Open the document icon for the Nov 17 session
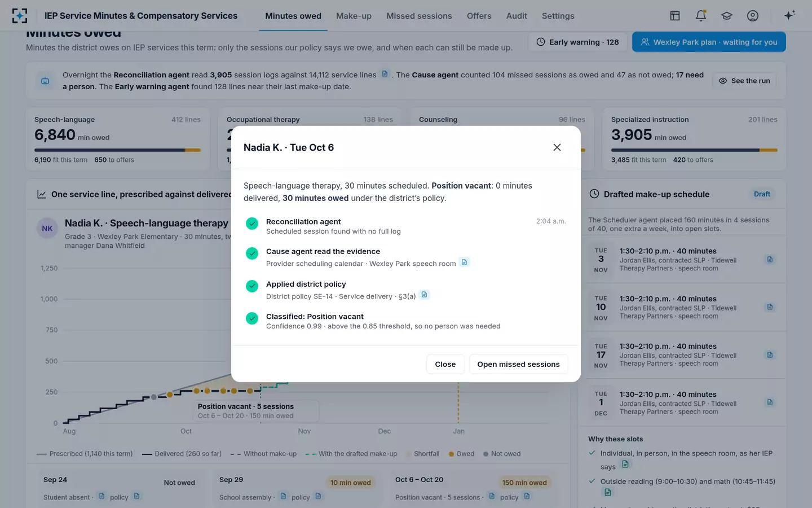The width and height of the screenshot is (812, 508). tap(770, 355)
